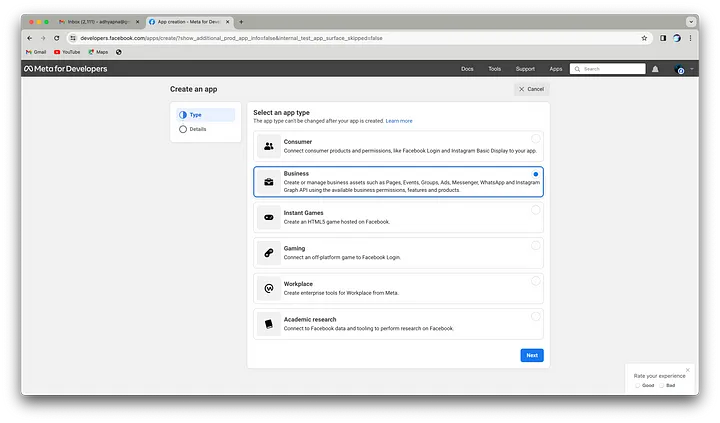This screenshot has width=720, height=423.
Task: Close the App creation tab
Action: pos(227,22)
